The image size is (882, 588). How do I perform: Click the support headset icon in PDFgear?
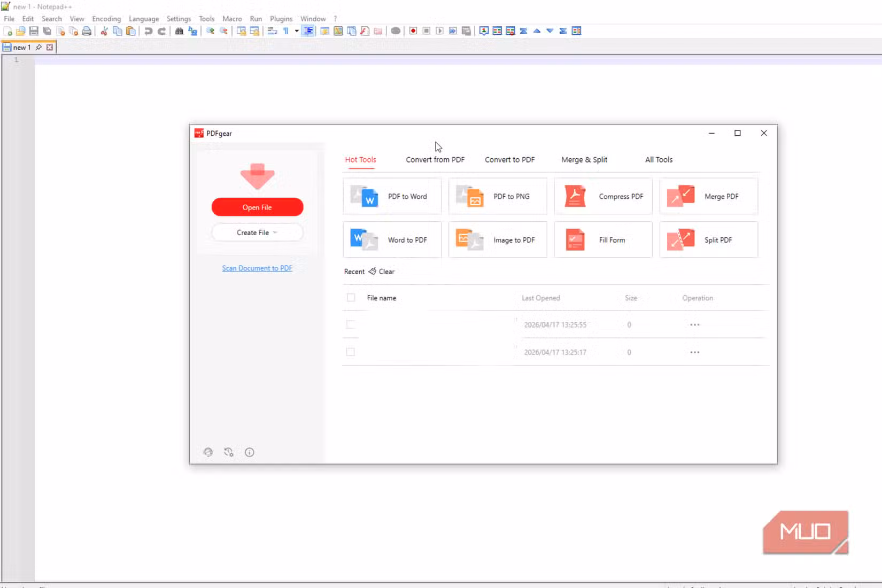[x=208, y=452]
